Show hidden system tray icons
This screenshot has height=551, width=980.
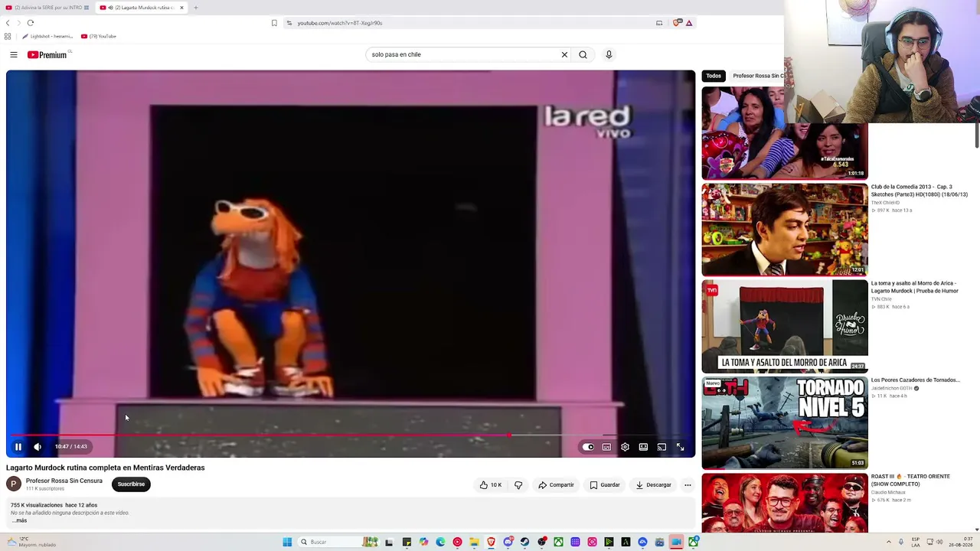(889, 542)
